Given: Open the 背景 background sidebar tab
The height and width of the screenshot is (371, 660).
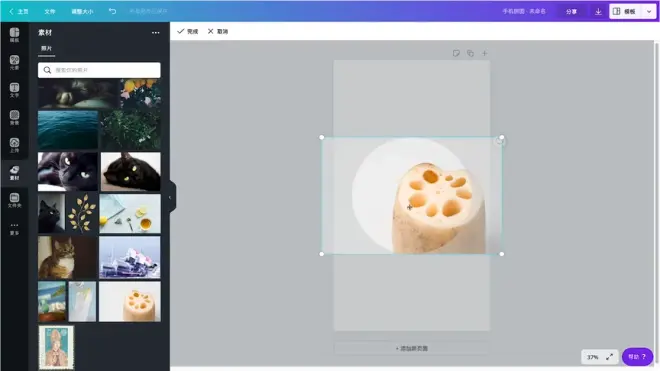Looking at the screenshot, I should tap(14, 117).
